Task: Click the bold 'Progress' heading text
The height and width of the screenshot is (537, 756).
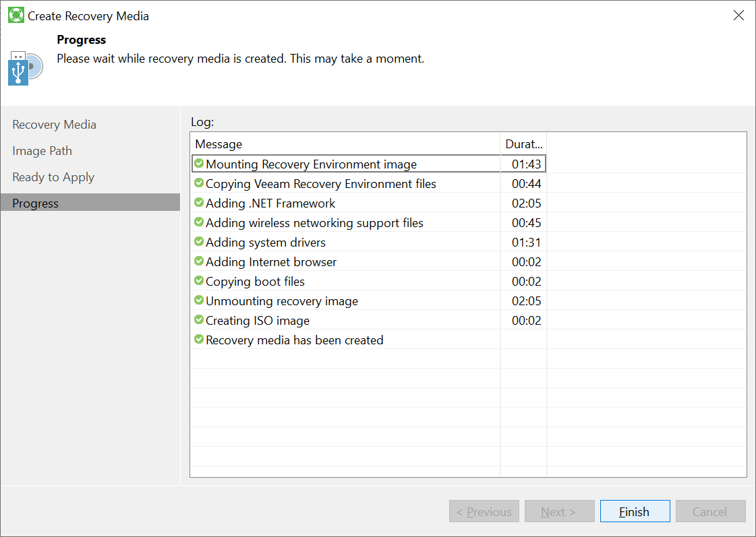Action: (x=81, y=40)
